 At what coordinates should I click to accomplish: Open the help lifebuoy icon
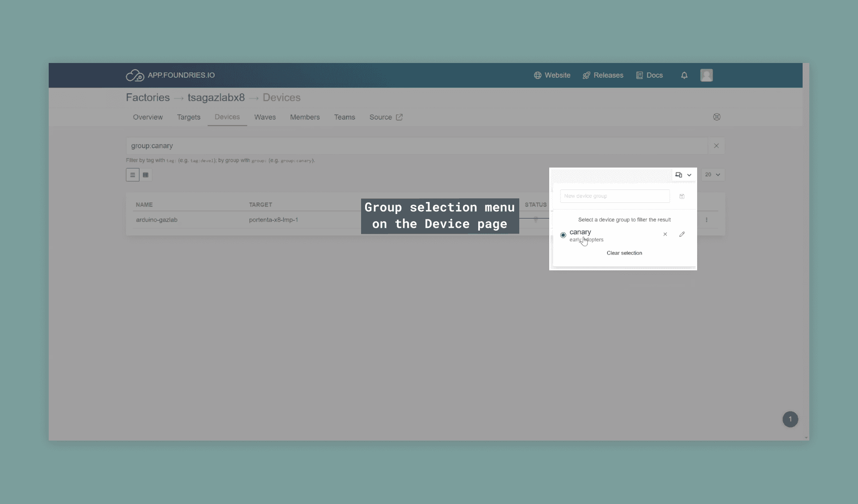(x=717, y=117)
